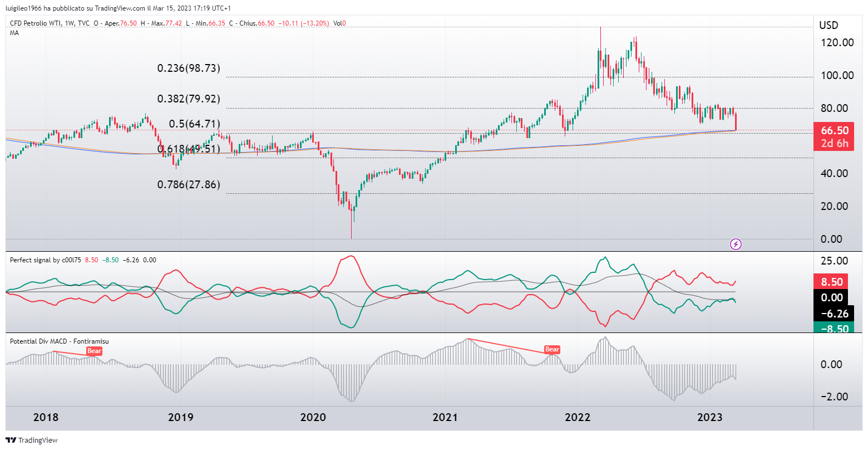Click the red 66.50 current price label

pyautogui.click(x=834, y=130)
